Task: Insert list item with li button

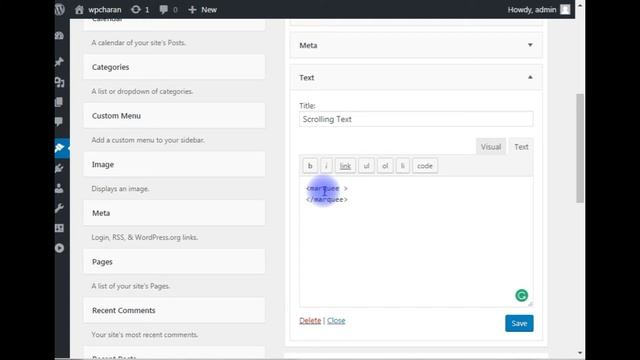Action: pyautogui.click(x=402, y=166)
